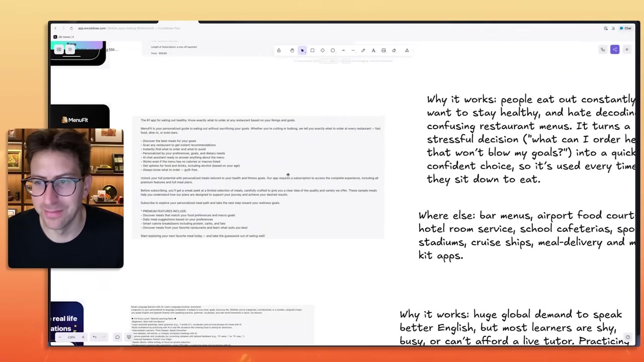Switch to the Home / X bookmark tab
The image size is (644, 362).
[64, 37]
